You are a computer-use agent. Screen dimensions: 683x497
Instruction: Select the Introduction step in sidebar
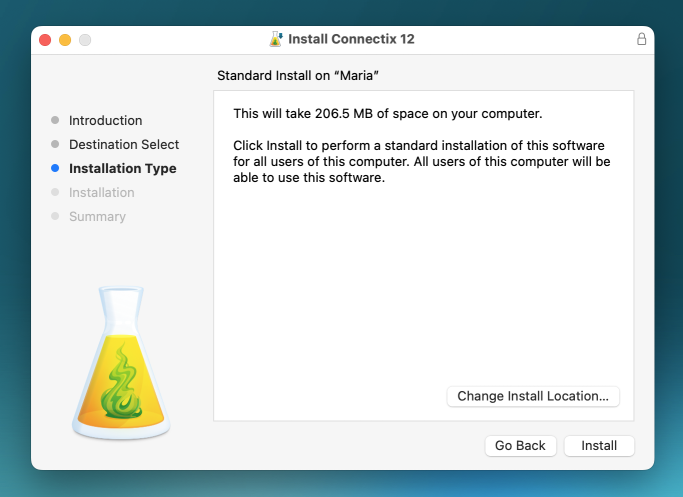click(105, 121)
